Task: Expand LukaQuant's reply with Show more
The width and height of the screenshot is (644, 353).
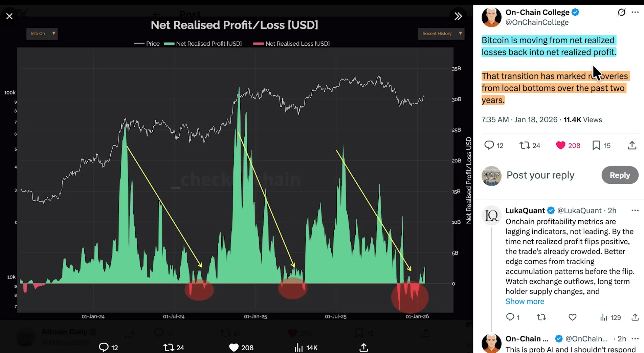Action: (525, 302)
